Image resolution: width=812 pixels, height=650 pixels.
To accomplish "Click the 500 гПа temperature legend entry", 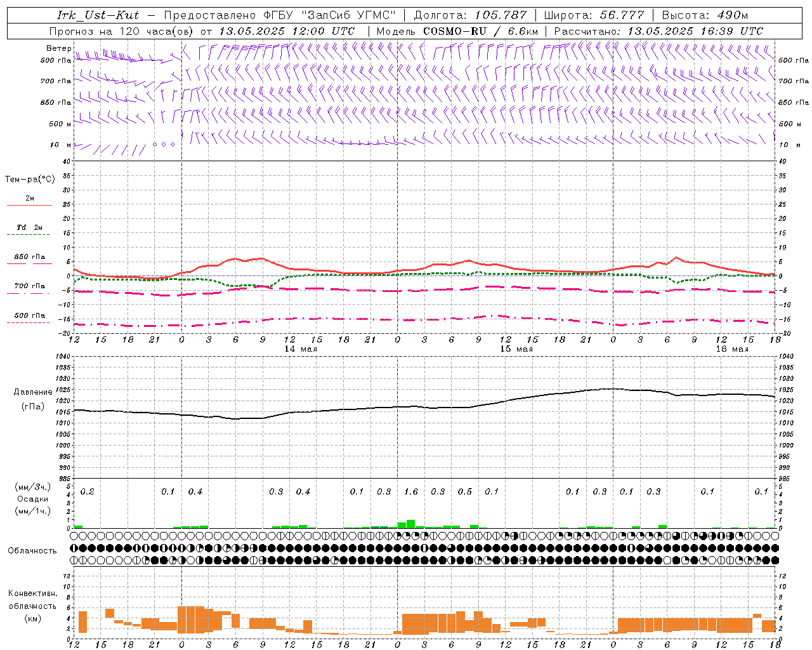I will [x=29, y=315].
